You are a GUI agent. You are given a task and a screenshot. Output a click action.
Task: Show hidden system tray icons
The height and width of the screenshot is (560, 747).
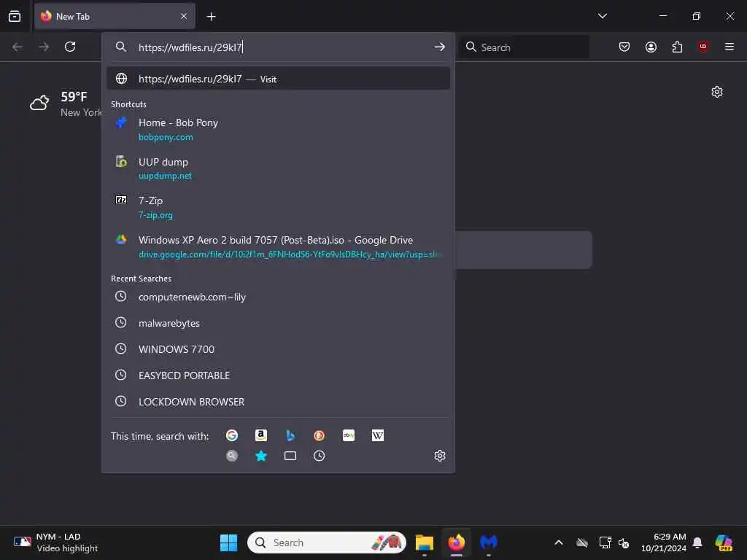pos(558,542)
